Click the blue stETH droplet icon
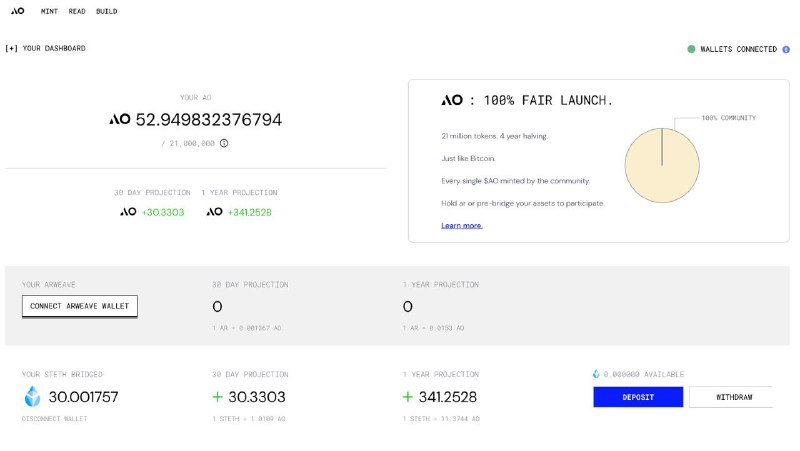 point(33,397)
